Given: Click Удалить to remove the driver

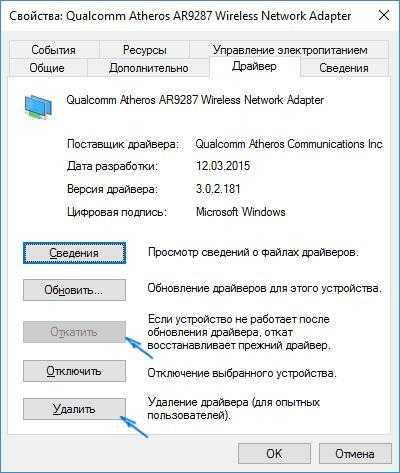Looking at the screenshot, I should [x=74, y=409].
